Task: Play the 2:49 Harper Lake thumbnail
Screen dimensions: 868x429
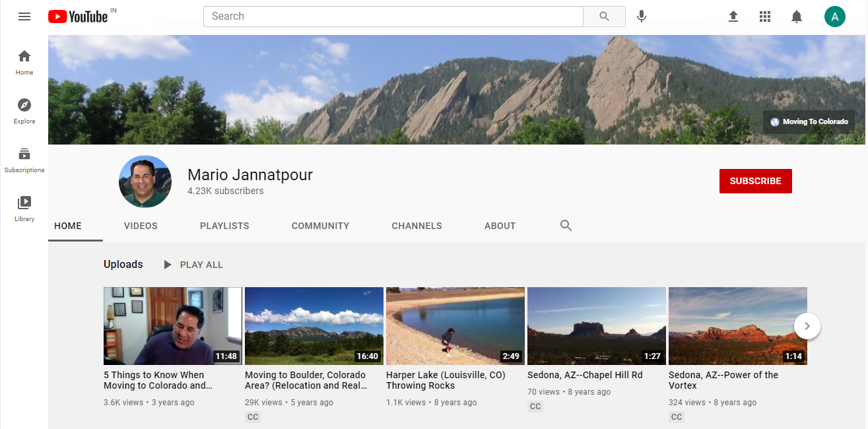Action: pos(455,326)
